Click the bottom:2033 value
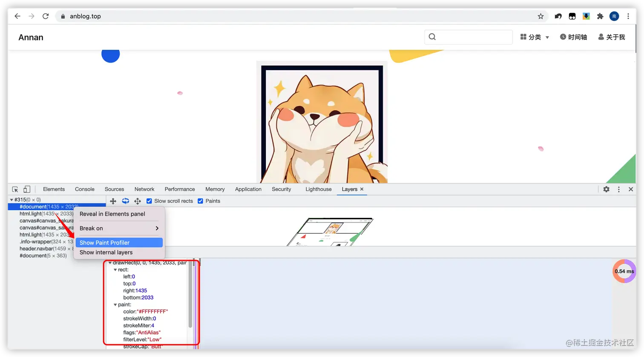 coord(147,297)
